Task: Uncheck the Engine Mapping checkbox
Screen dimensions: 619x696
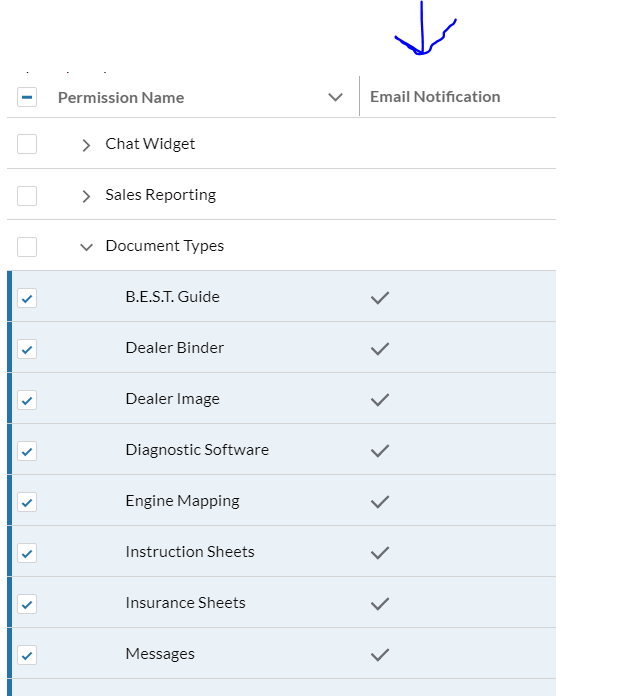Action: (x=27, y=502)
